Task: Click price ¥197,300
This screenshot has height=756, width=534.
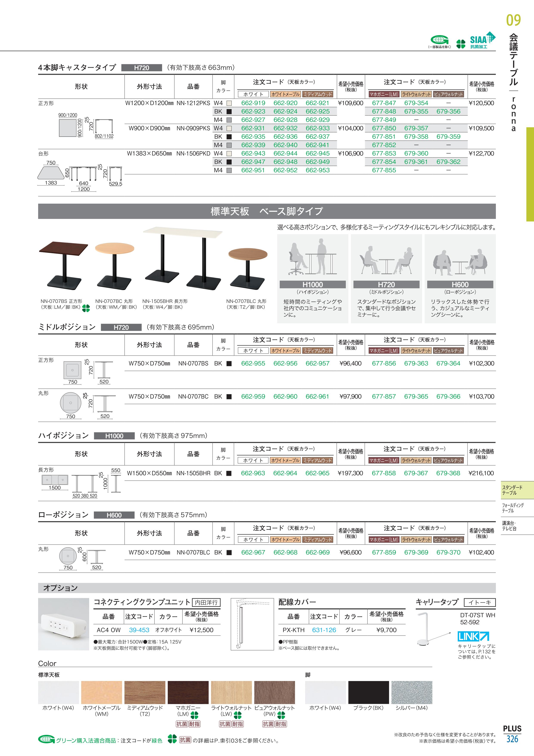Action: (x=350, y=473)
